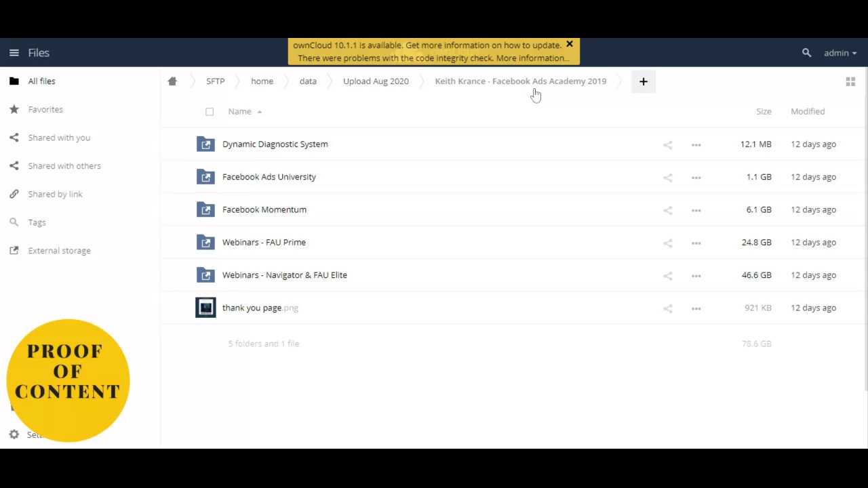
Task: Navigate to Upload Aug 2020 breadcrumb
Action: pos(376,81)
